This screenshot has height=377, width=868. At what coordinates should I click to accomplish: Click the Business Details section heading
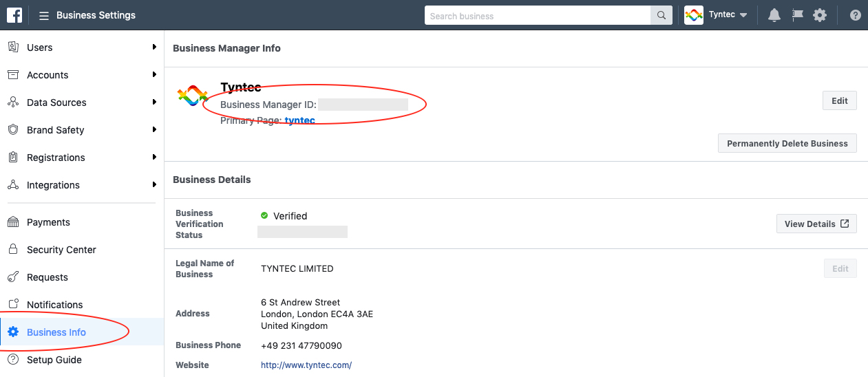212,180
